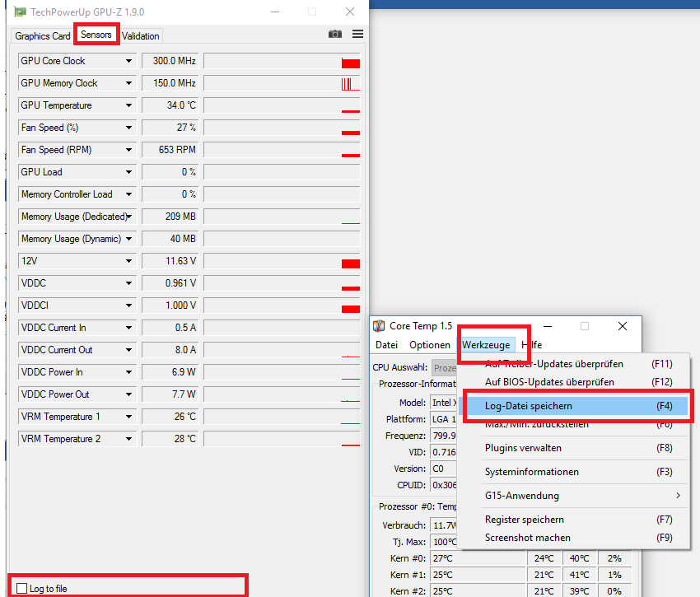Select the Sensors tab

(x=96, y=35)
